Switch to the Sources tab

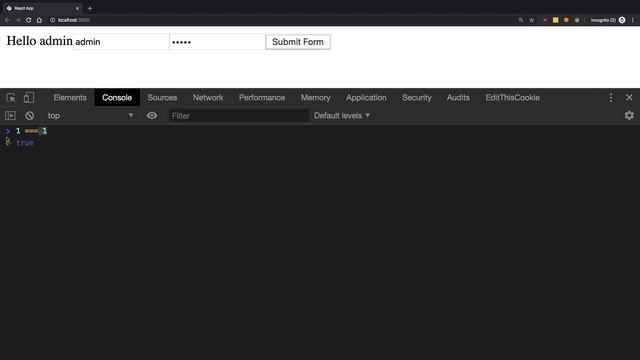pos(162,98)
